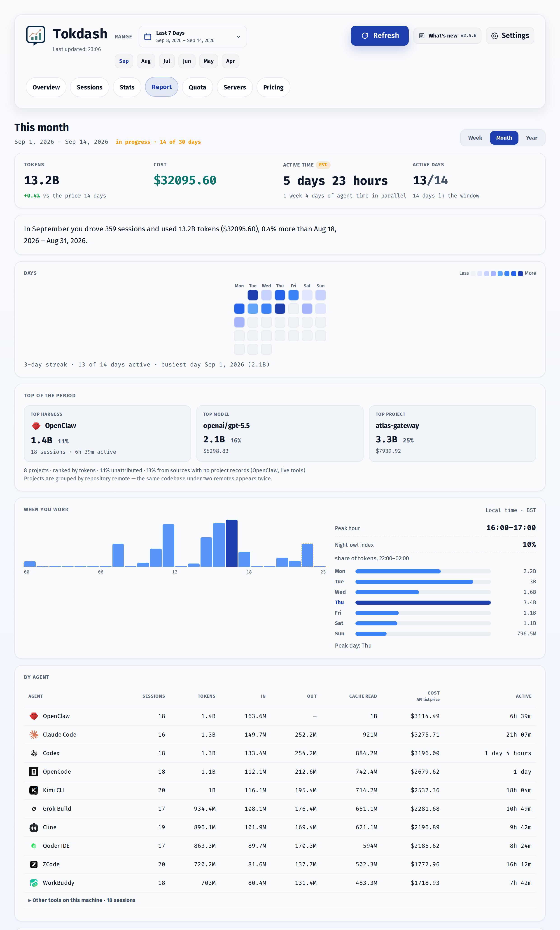Open the Pricing tab
The width and height of the screenshot is (560, 930).
(x=273, y=87)
